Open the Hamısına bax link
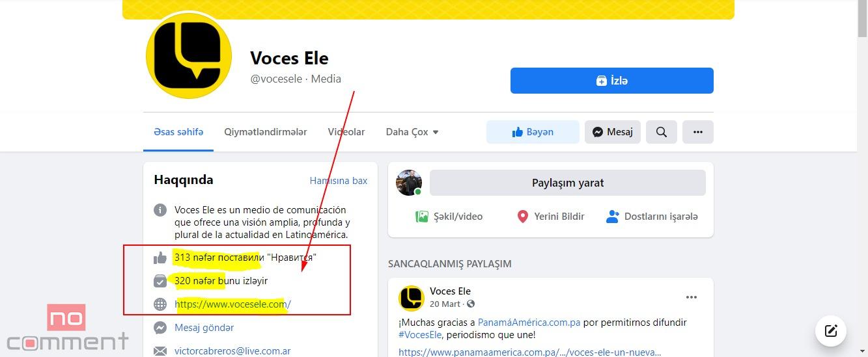868x357 pixels. 339,181
